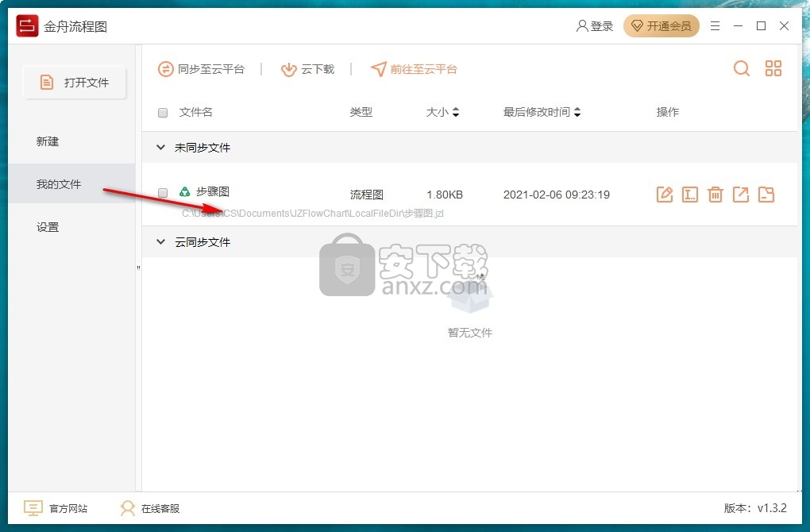Click the 官方网站 monitor icon
Image resolution: width=810 pixels, height=532 pixels.
[x=33, y=508]
